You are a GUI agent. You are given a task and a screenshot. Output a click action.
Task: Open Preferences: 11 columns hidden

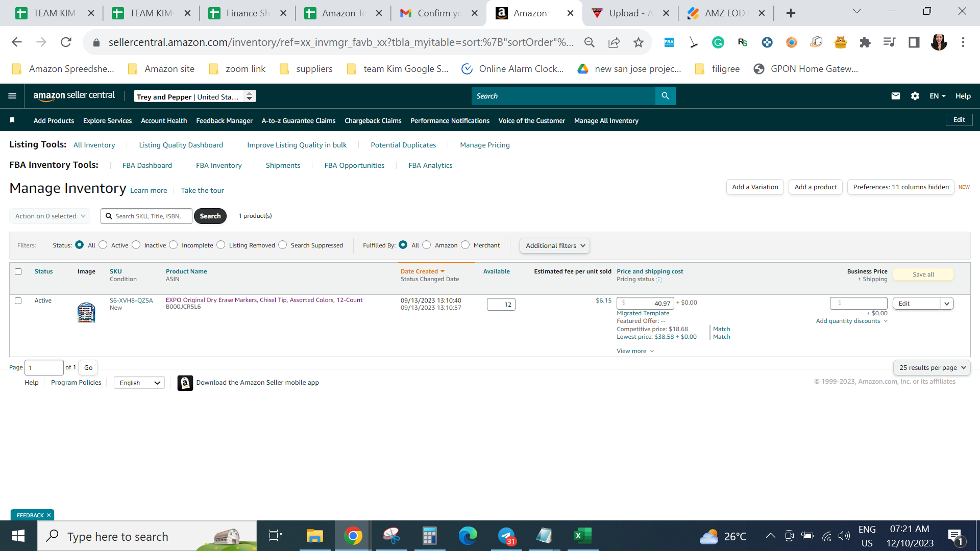[x=901, y=187]
